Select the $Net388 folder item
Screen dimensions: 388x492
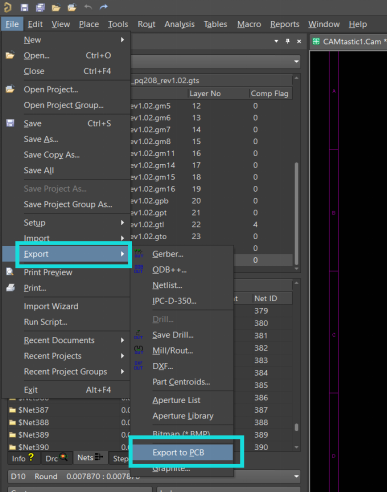33,422
